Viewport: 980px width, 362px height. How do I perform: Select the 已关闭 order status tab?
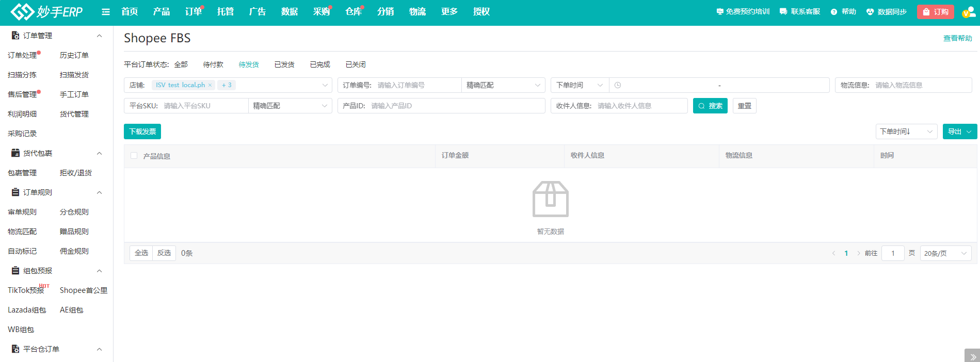tap(356, 64)
